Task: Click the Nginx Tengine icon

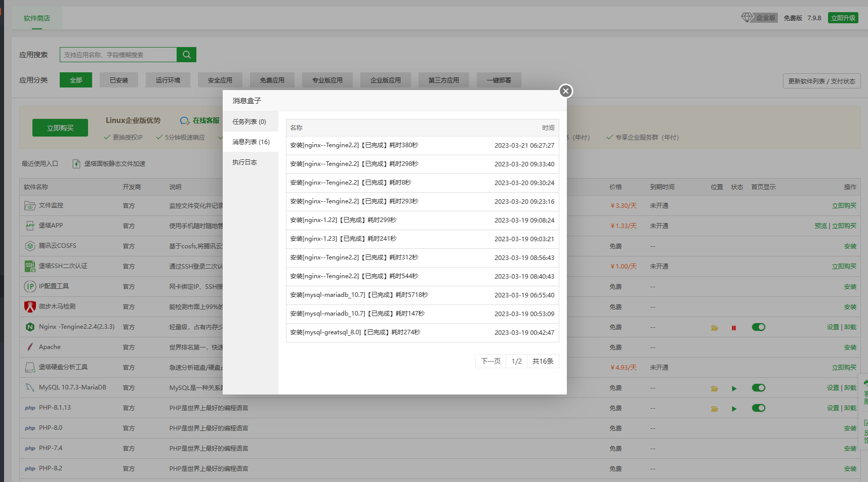Action: point(30,327)
